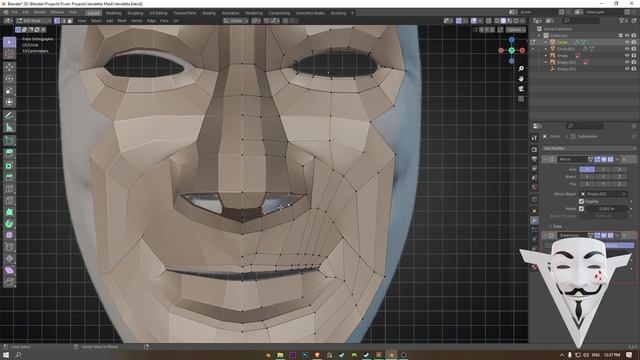
Task: Open the outliner filter dropdown
Action: point(623,20)
